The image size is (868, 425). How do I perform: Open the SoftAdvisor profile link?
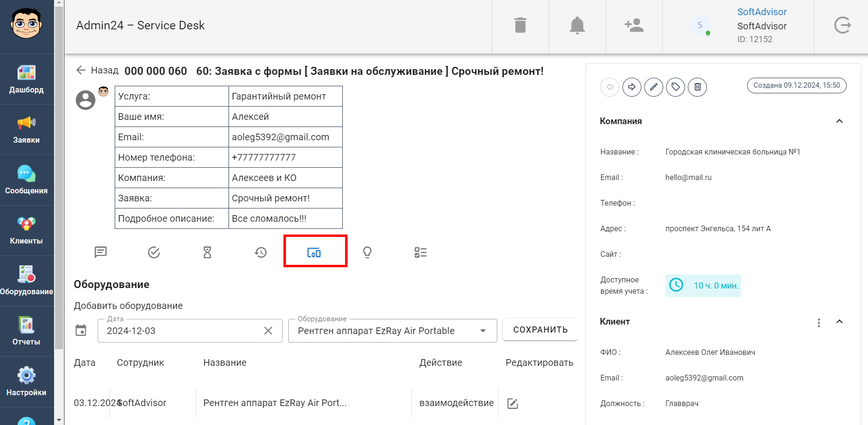[x=762, y=12]
